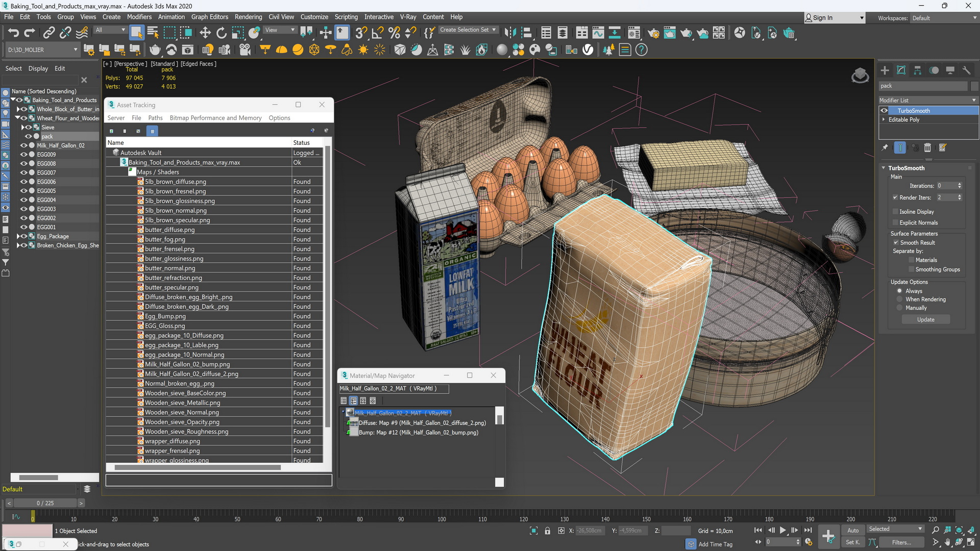Hide the Milk_Half_Gallon_02 object eye

point(23,145)
